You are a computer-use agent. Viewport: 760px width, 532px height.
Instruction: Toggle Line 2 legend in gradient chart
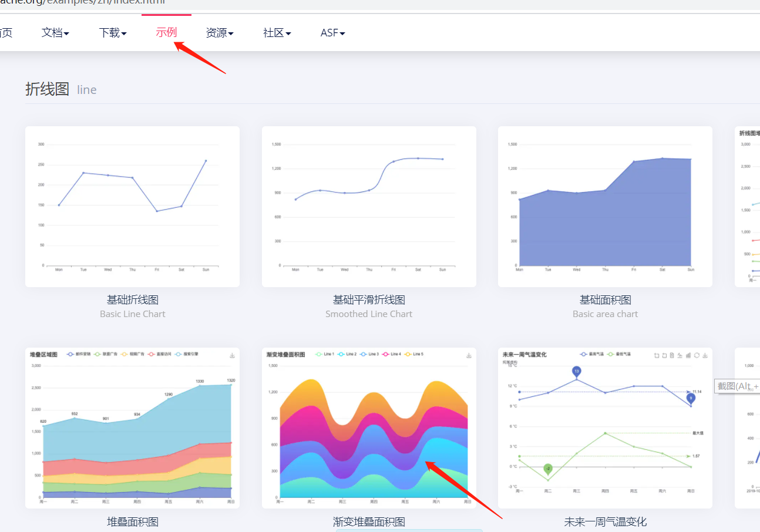point(347,354)
